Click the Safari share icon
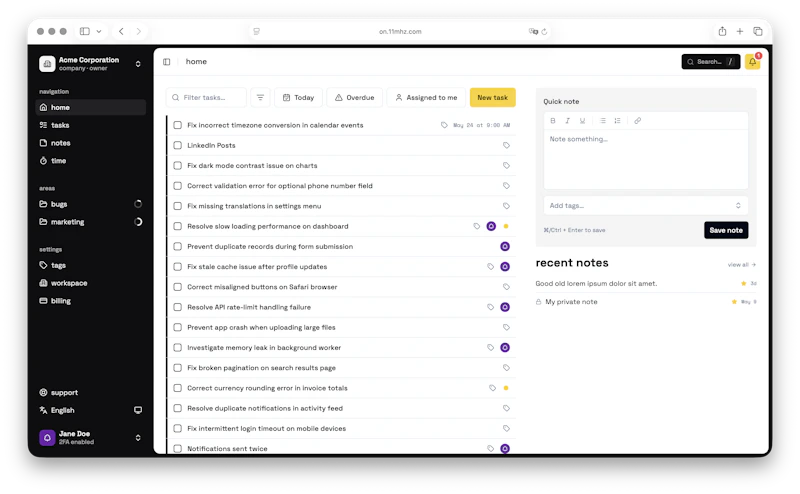 point(722,31)
